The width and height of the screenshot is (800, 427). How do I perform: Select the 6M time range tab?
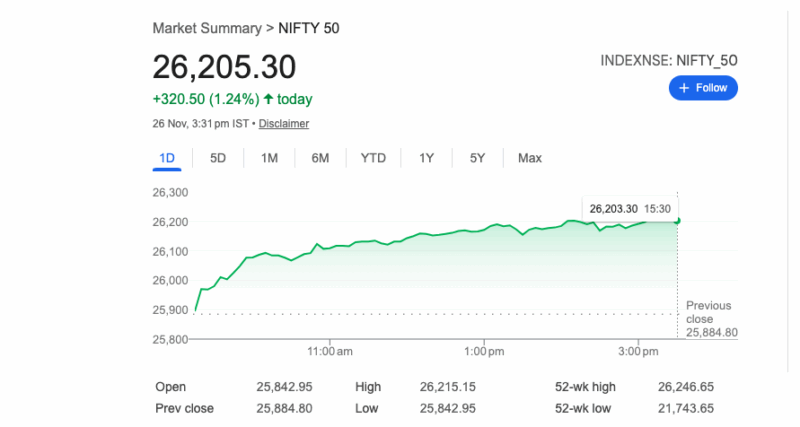[320, 158]
